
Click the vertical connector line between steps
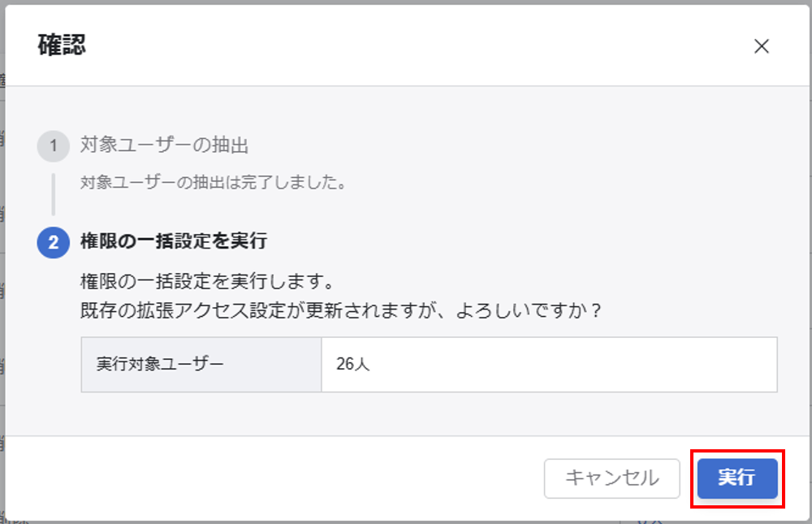click(x=54, y=194)
